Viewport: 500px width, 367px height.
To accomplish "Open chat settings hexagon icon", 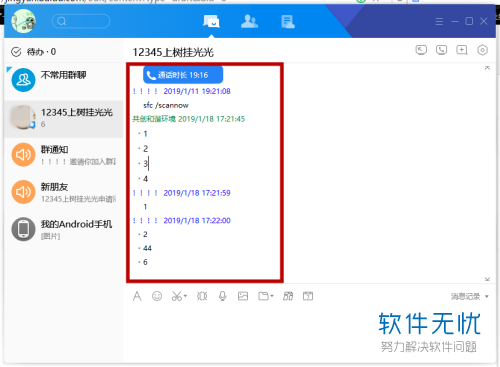I will (x=482, y=50).
